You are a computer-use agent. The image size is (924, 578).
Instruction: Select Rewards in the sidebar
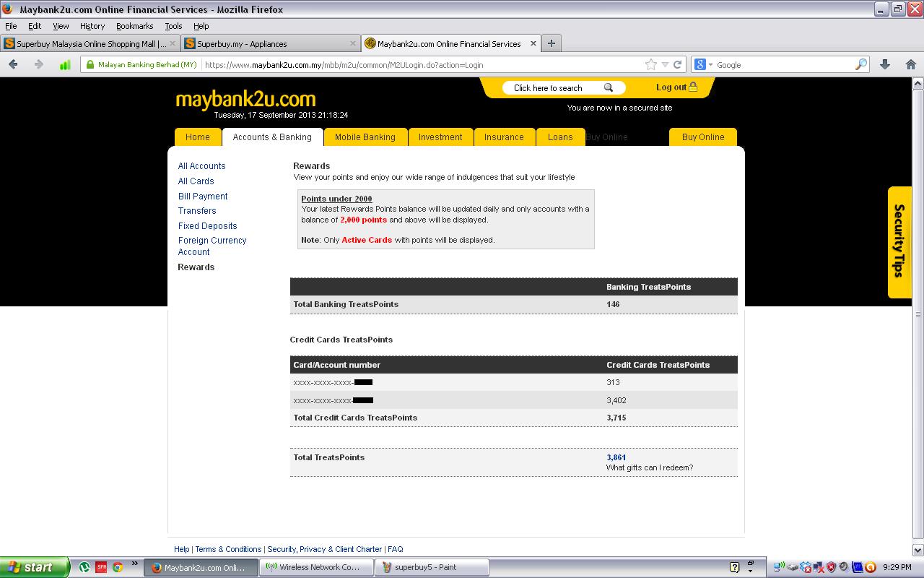point(196,267)
